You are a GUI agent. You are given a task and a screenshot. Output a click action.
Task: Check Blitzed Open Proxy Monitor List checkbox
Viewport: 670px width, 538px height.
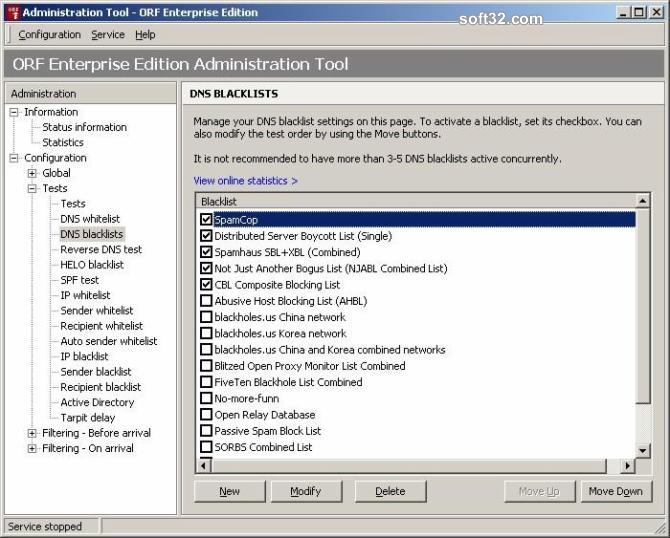(x=206, y=366)
